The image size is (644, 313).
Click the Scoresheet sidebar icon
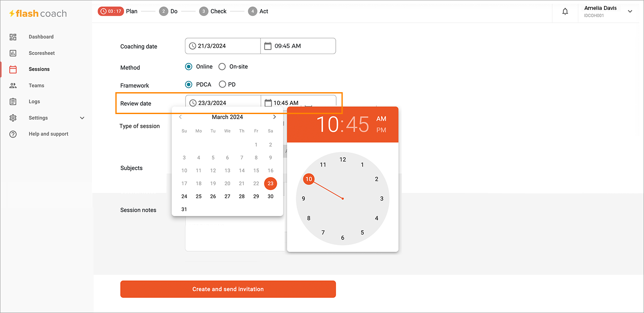pos(13,53)
